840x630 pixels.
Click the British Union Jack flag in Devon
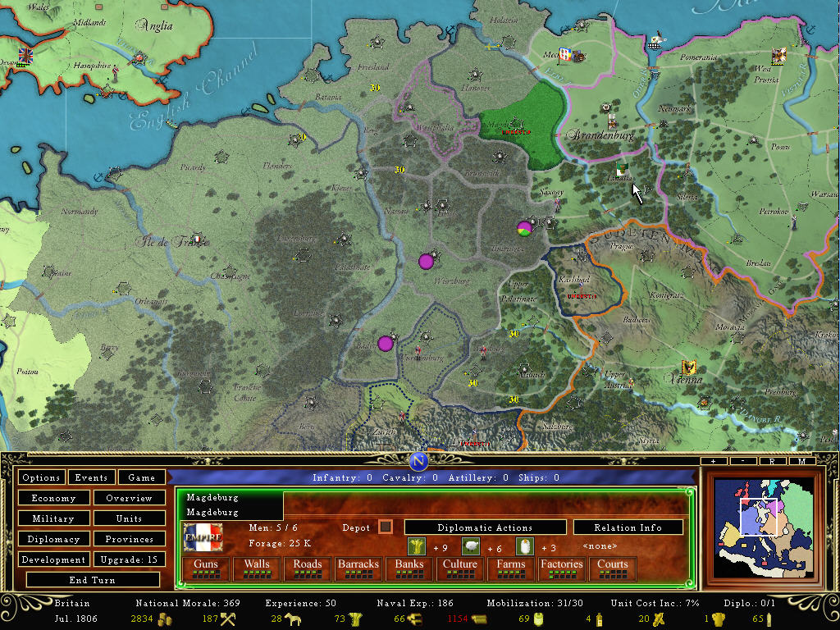[x=25, y=55]
